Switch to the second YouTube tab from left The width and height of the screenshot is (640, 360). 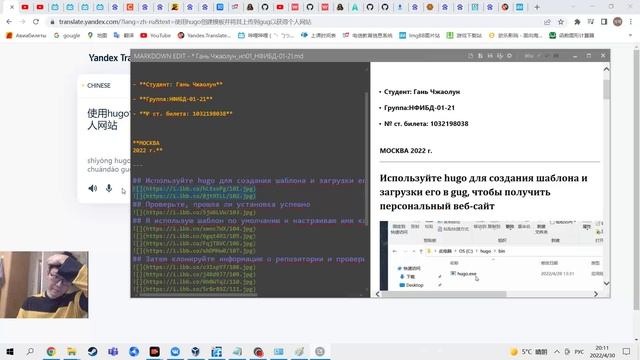[x=40, y=7]
